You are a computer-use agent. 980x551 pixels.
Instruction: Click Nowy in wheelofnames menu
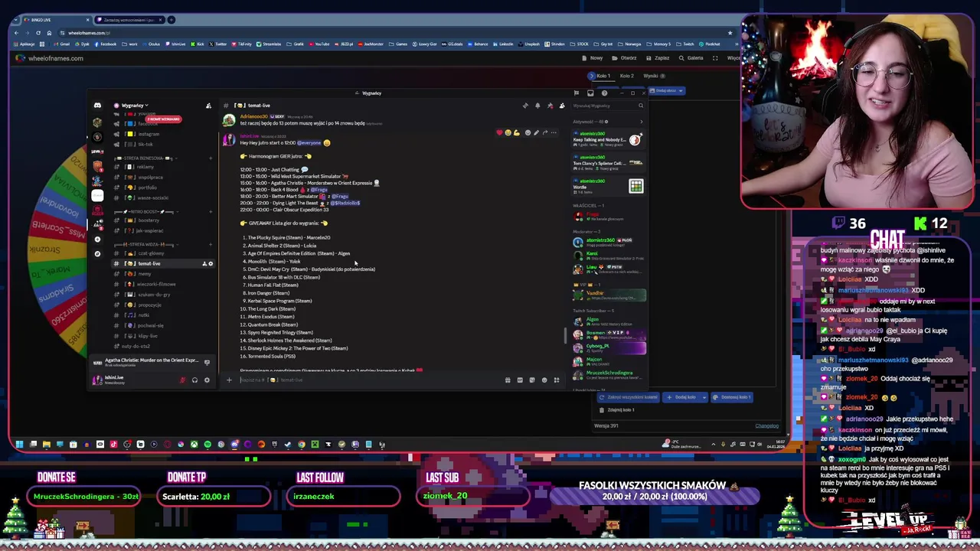593,58
